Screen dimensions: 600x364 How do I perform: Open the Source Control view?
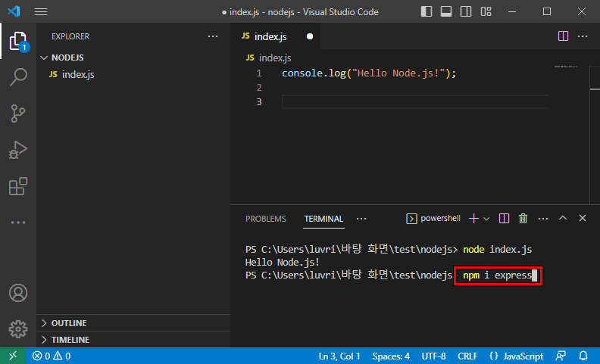coord(18,114)
